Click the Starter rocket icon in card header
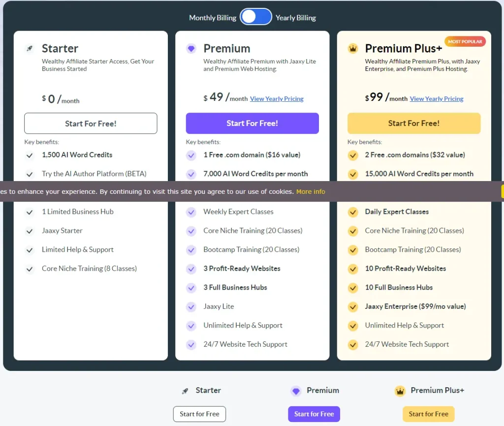 pyautogui.click(x=30, y=48)
